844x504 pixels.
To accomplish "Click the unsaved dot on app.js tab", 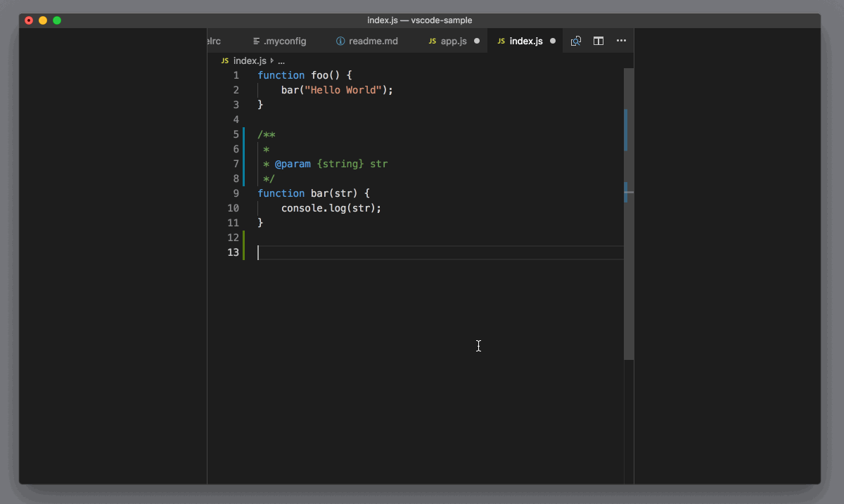I will (x=477, y=41).
